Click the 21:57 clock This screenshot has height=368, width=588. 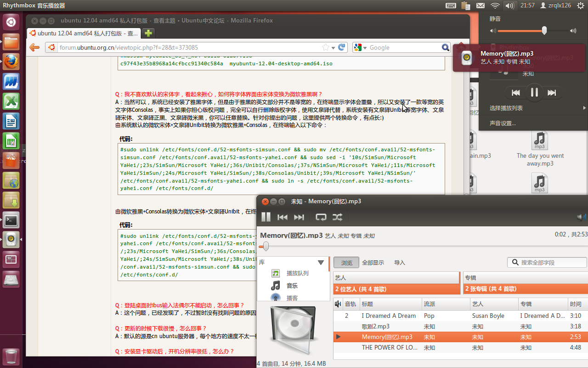pos(527,6)
